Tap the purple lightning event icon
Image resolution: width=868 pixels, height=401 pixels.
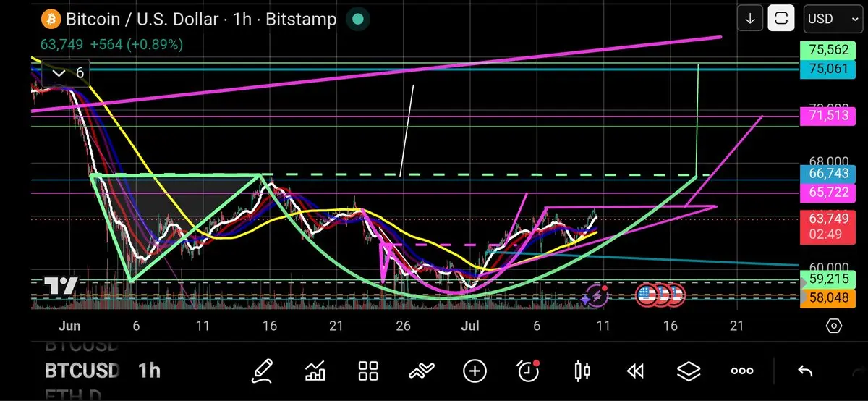tap(597, 295)
